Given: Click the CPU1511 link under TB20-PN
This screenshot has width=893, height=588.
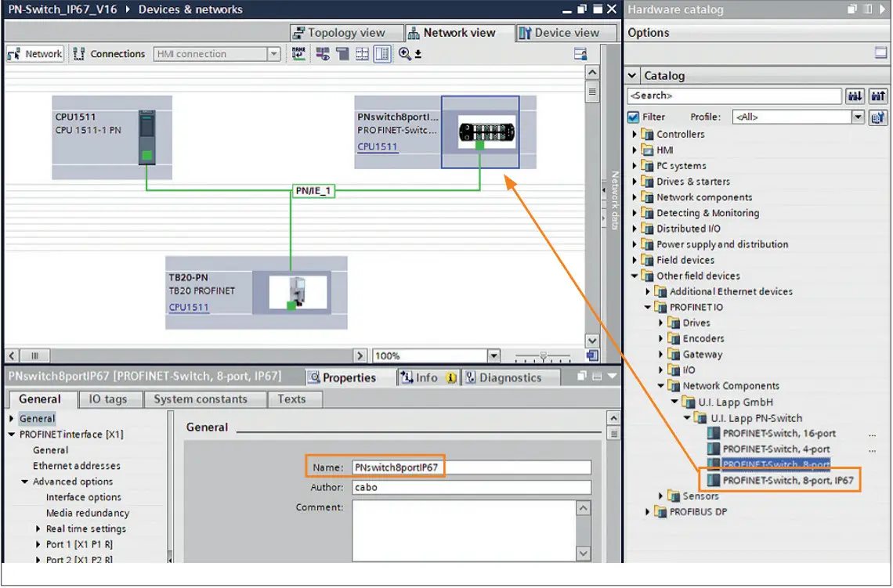Looking at the screenshot, I should [189, 307].
